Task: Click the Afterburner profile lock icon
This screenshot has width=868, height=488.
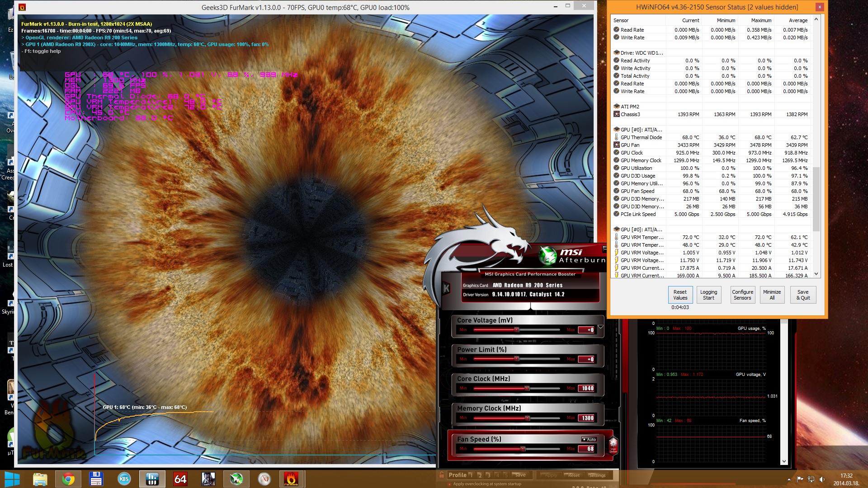Action: (441, 475)
